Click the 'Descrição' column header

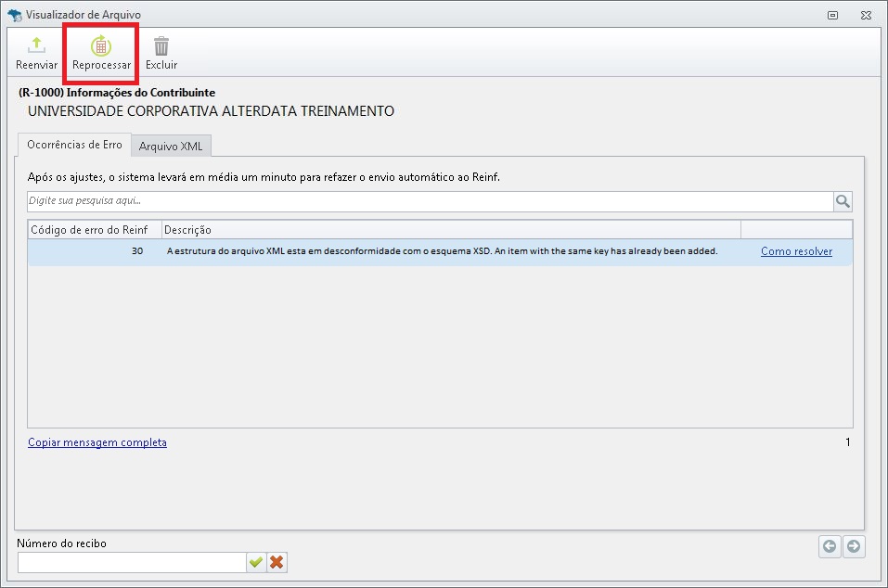coord(451,230)
